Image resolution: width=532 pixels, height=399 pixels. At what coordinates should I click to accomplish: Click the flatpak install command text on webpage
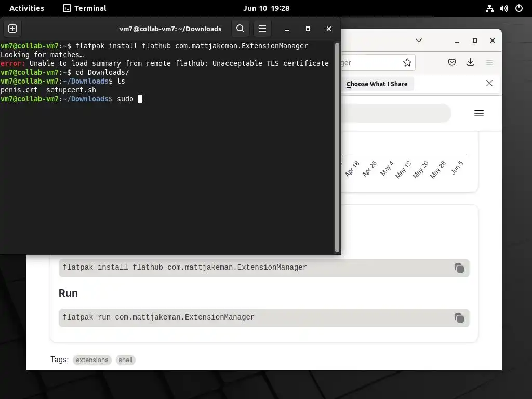coord(184,268)
